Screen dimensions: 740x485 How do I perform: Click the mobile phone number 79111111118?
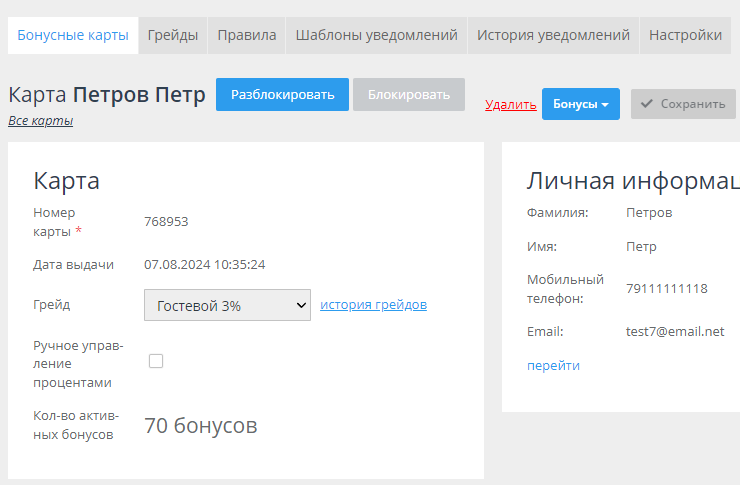(666, 288)
